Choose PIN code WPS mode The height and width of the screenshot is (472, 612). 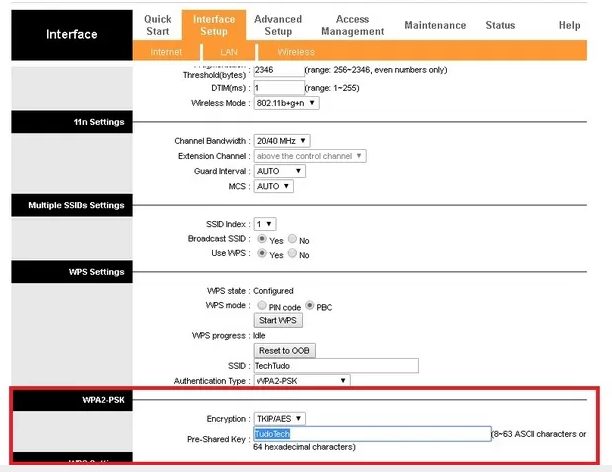[262, 305]
